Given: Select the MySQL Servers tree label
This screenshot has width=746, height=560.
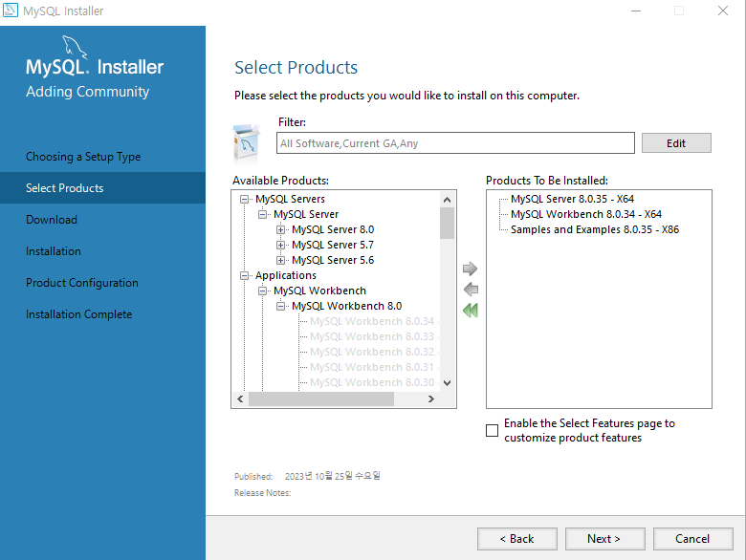Looking at the screenshot, I should click(290, 199).
